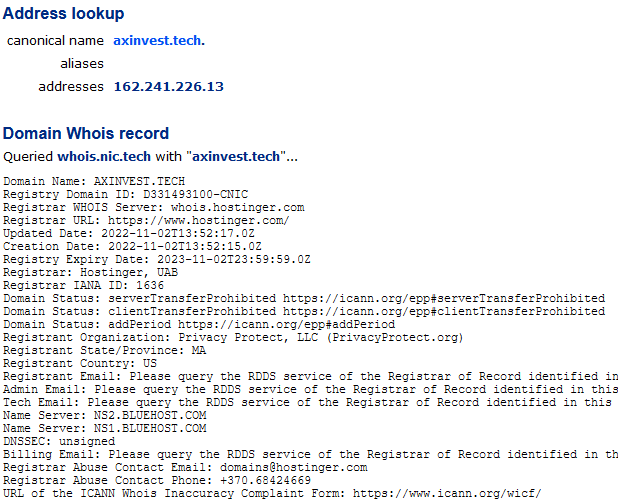Screen dimensions: 618x501
Task: Click the Domain Whois record heading
Action: click(86, 133)
